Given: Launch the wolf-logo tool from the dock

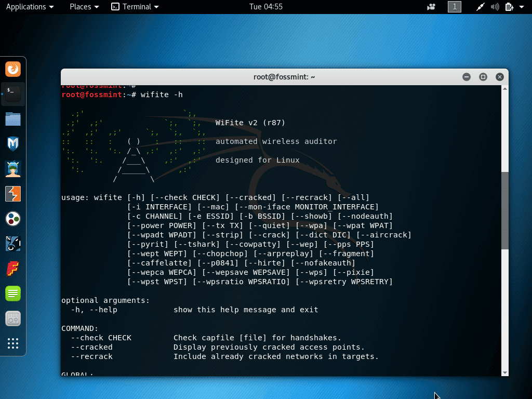Looking at the screenshot, I should pos(12,244).
